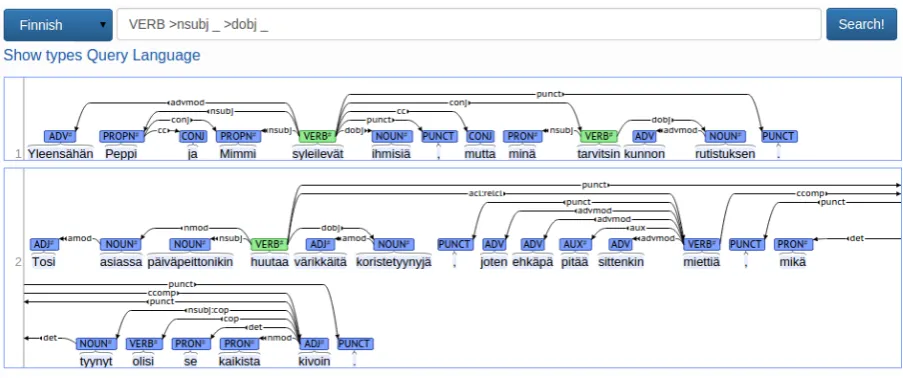Click result number 2 in the left margin
The image size is (903, 378).
[x=18, y=262]
